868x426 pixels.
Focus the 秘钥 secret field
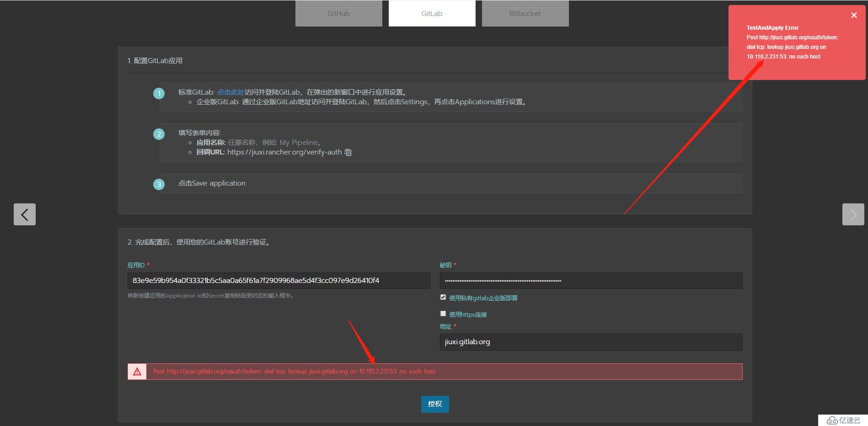[x=591, y=281]
